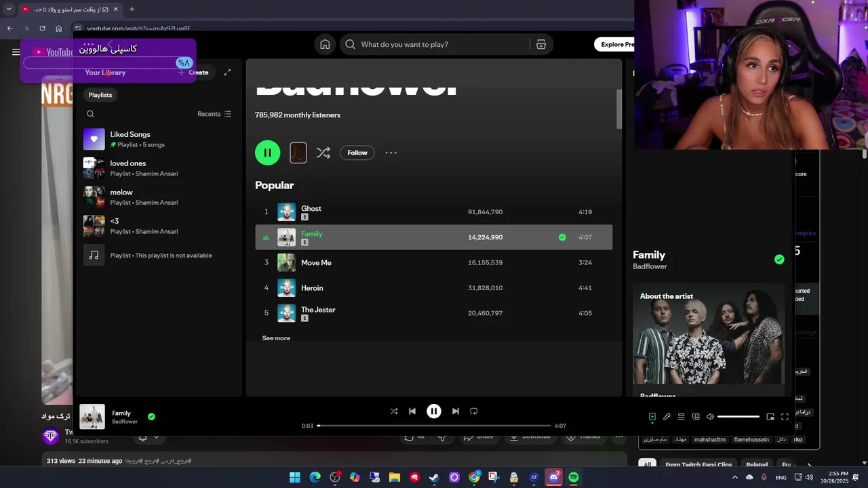The height and width of the screenshot is (488, 868).
Task: Open more options for Badflower artist
Action: (391, 152)
